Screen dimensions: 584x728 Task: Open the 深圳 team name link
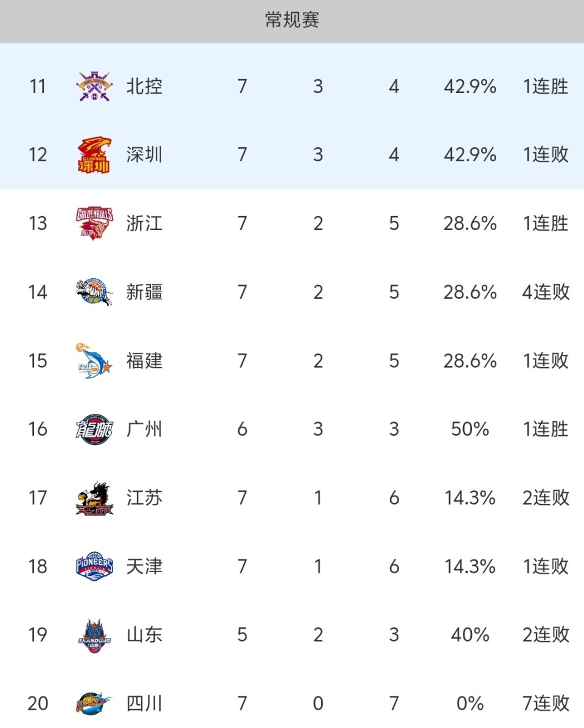coord(145,155)
